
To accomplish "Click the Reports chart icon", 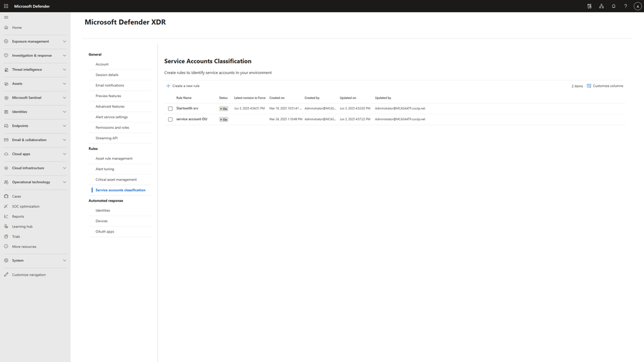I will (x=6, y=216).
